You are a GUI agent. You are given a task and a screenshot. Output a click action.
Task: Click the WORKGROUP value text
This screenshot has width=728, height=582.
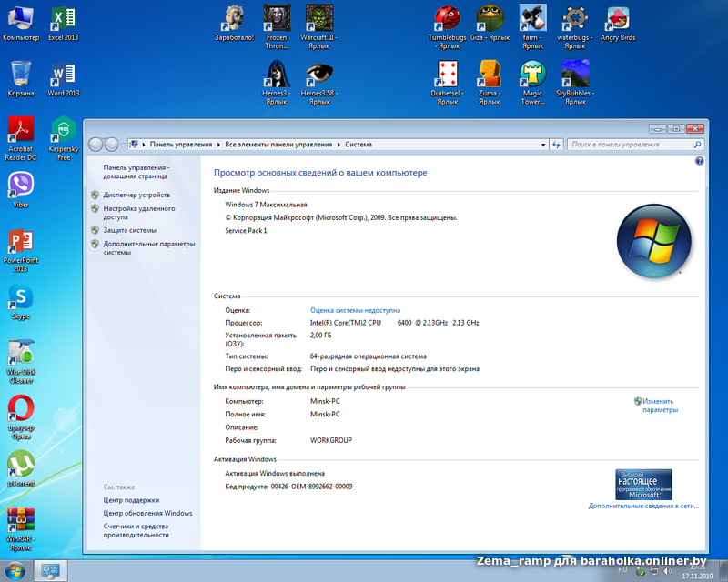pyautogui.click(x=331, y=440)
